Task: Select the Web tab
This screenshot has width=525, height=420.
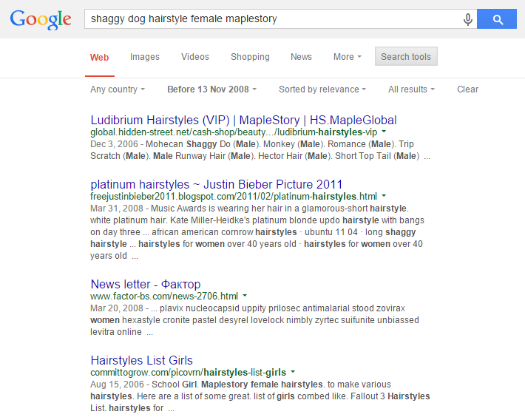Action: tap(99, 57)
